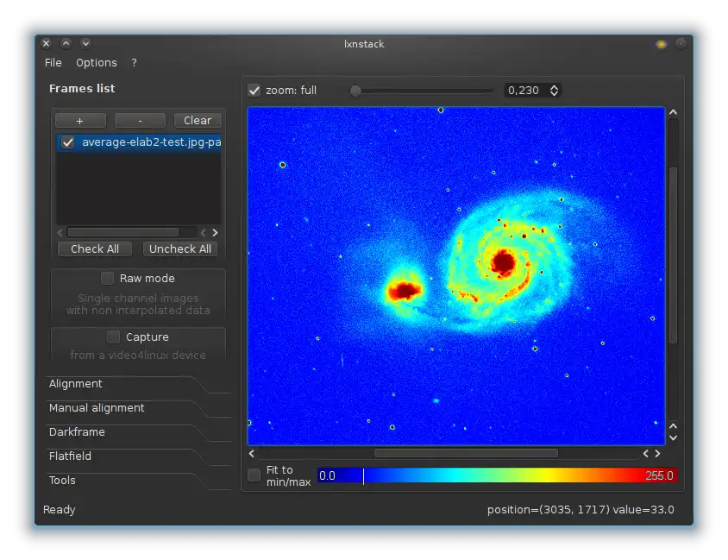This screenshot has height=560, width=728.
Task: Click the Check All button
Action: [x=95, y=249]
